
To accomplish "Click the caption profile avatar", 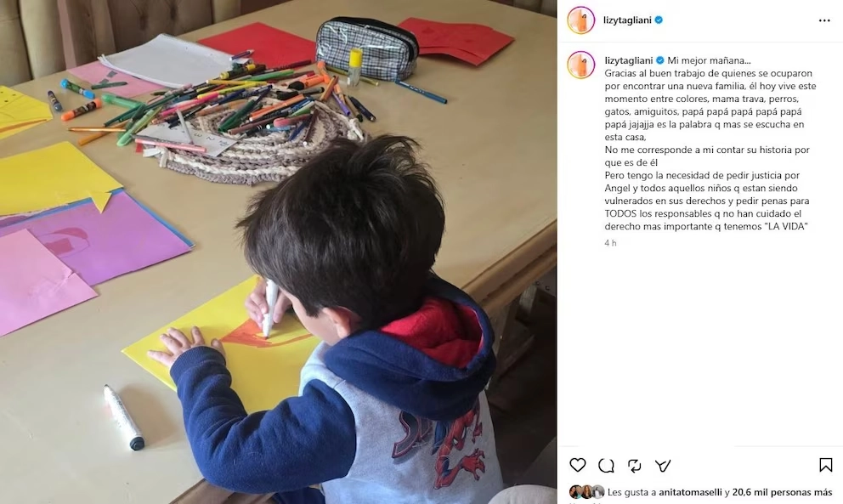I will click(580, 65).
